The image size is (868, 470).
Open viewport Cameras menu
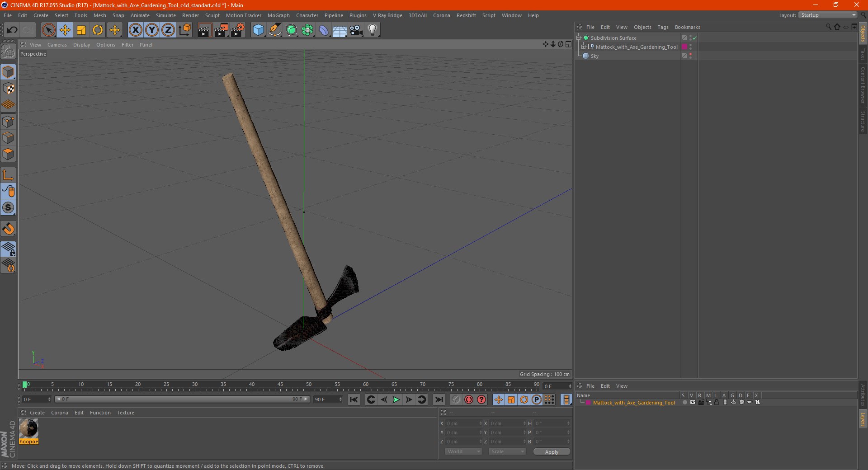click(x=57, y=45)
